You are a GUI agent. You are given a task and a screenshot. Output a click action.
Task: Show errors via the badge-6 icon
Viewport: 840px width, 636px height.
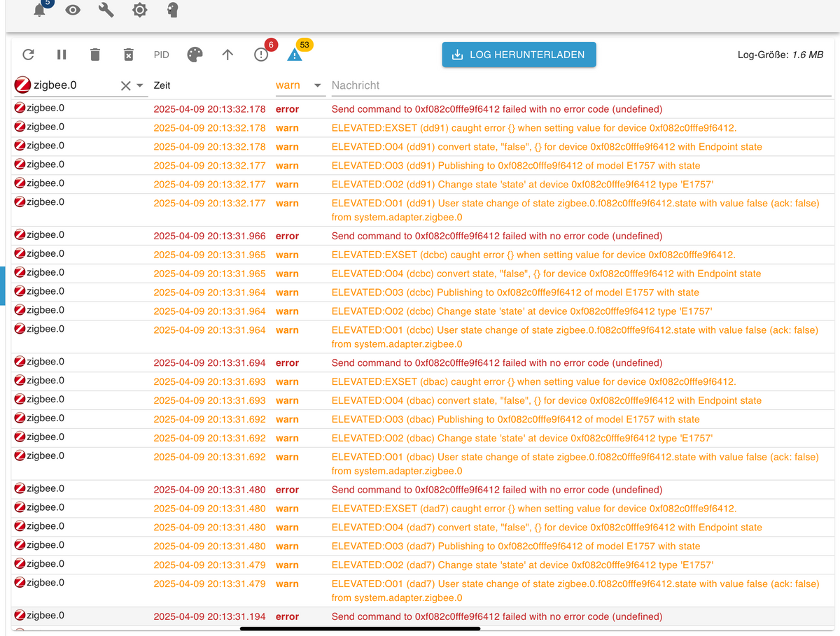point(262,55)
